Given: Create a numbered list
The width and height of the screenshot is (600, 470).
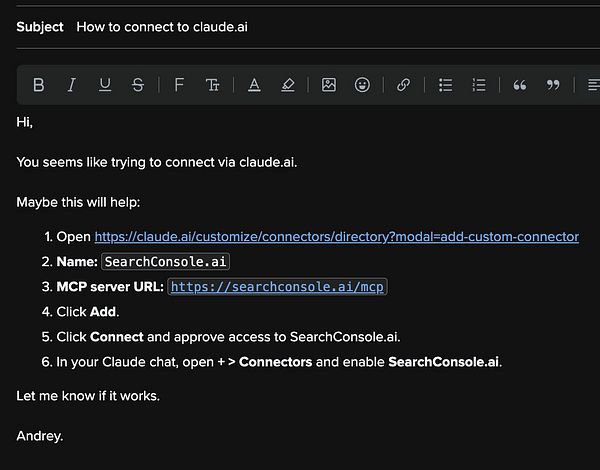Looking at the screenshot, I should click(479, 85).
